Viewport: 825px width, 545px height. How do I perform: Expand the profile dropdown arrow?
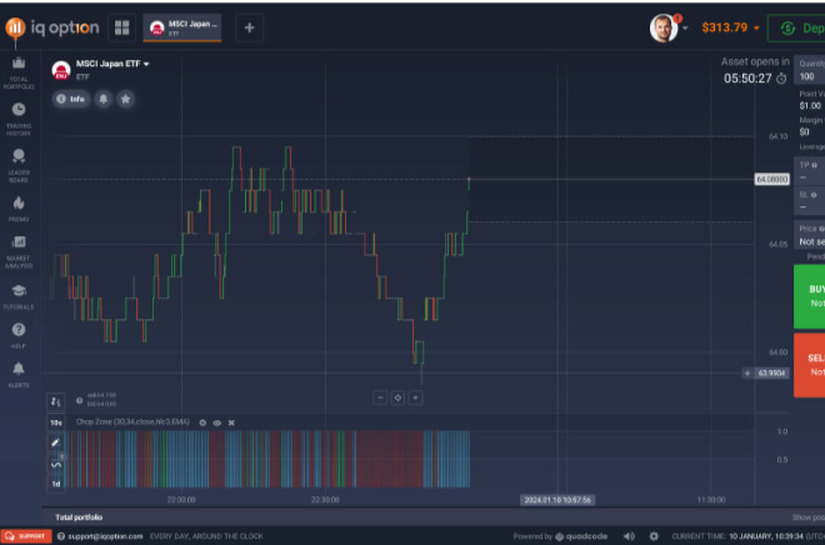click(x=685, y=28)
